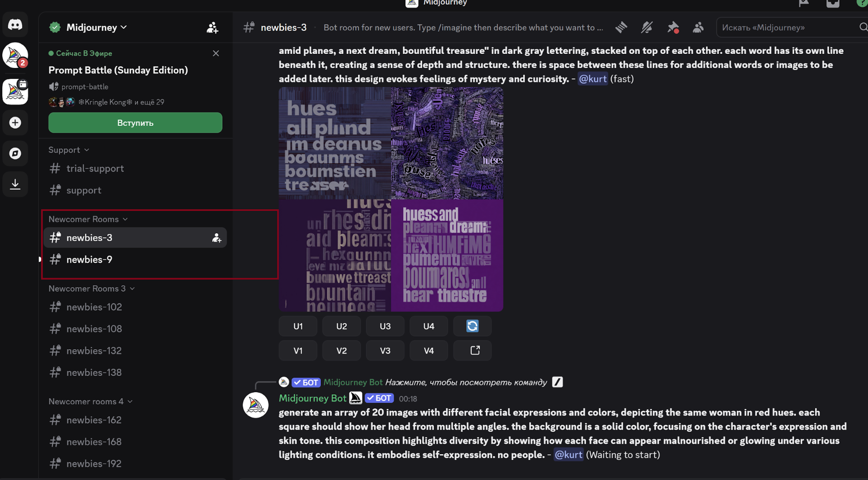
Task: Click the Midjourney search input field
Action: pos(787,28)
